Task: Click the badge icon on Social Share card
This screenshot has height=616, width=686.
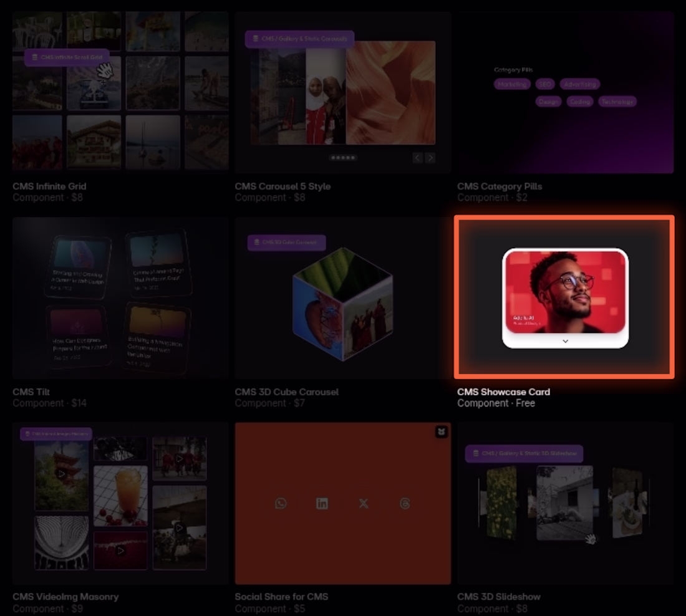Action: 442,432
